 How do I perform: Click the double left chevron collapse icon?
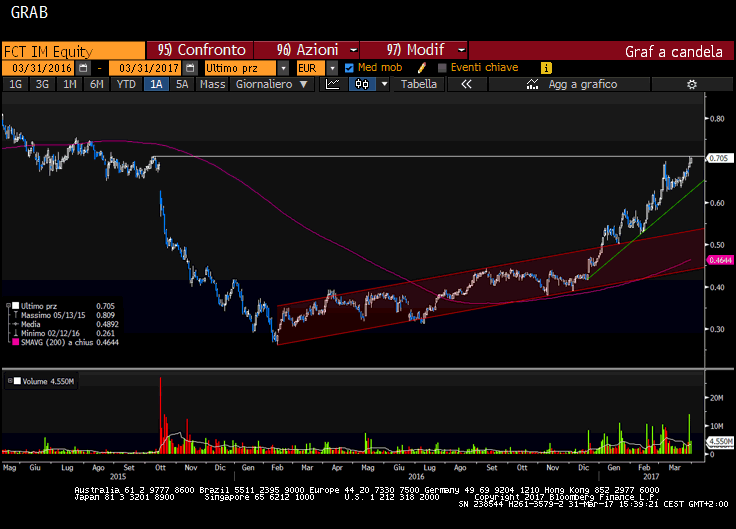(466, 84)
